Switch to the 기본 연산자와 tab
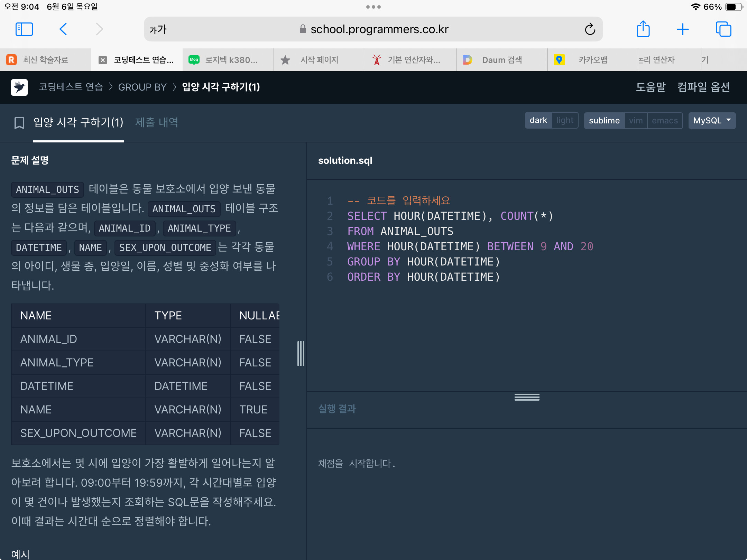This screenshot has width=747, height=560. click(411, 60)
